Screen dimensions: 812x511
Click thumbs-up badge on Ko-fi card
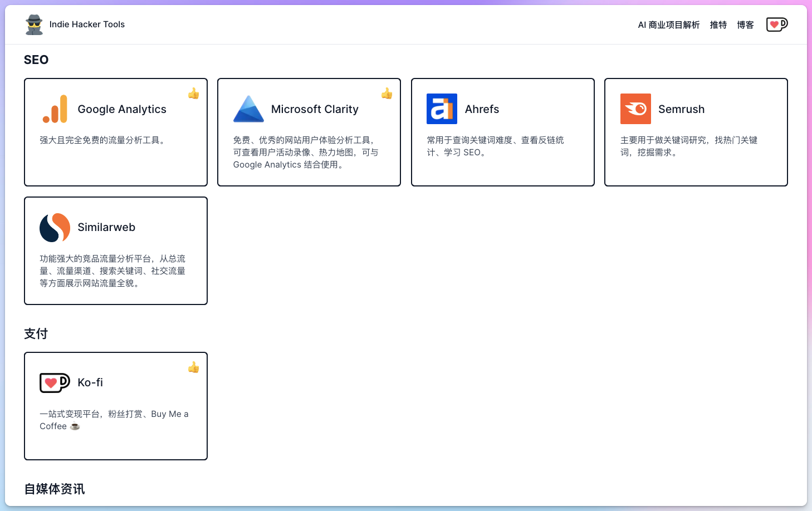coord(193,367)
